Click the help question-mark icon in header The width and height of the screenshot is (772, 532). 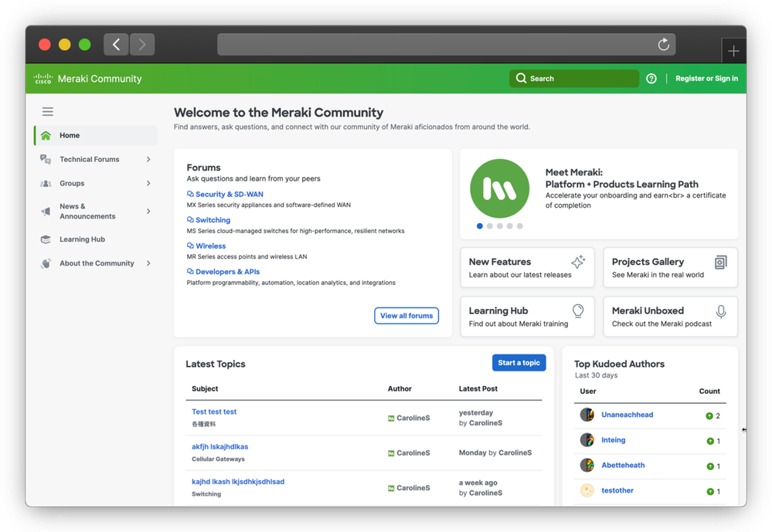click(x=651, y=78)
